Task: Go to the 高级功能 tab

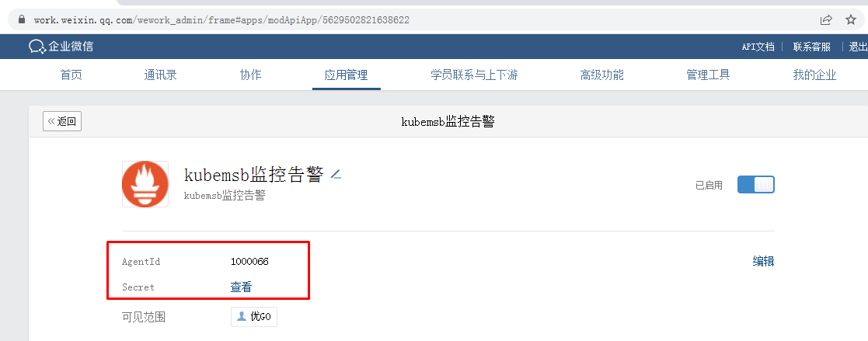Action: (601, 75)
